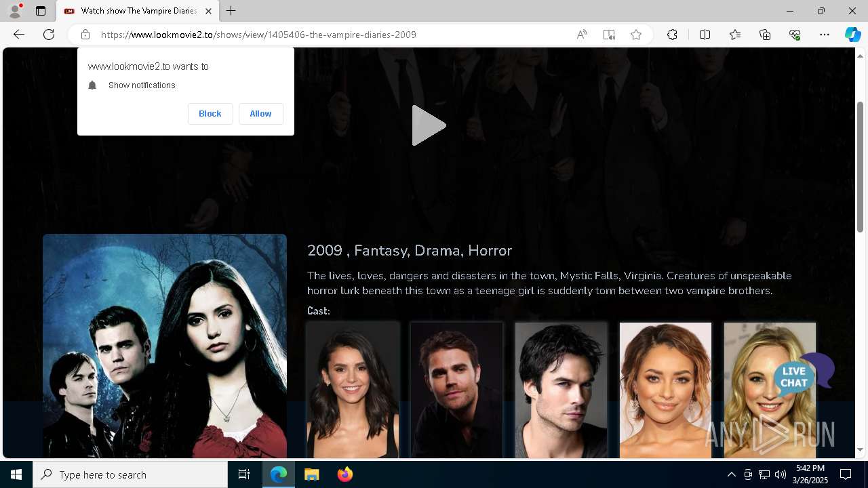The image size is (868, 488).
Task: Click the address bar URL
Action: coord(258,35)
